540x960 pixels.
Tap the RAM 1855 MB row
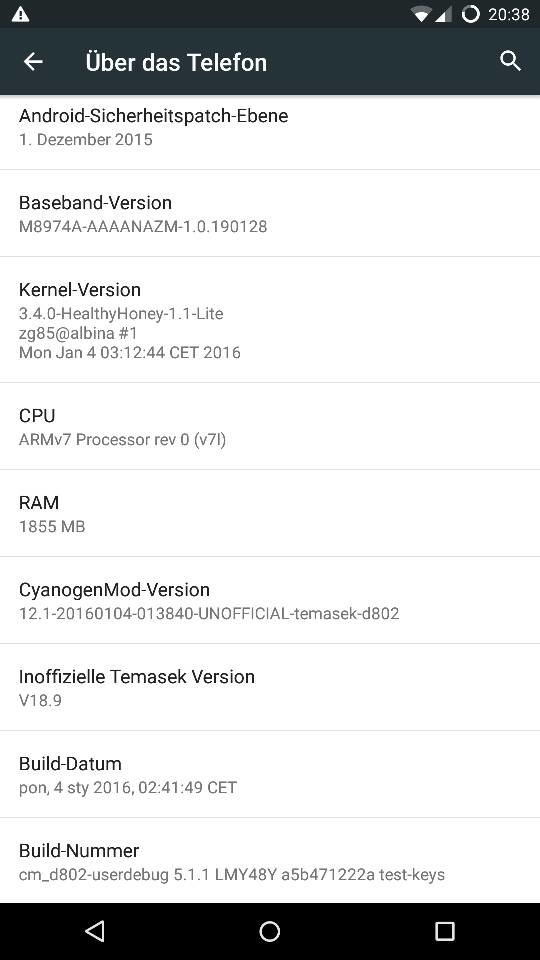[x=270, y=514]
